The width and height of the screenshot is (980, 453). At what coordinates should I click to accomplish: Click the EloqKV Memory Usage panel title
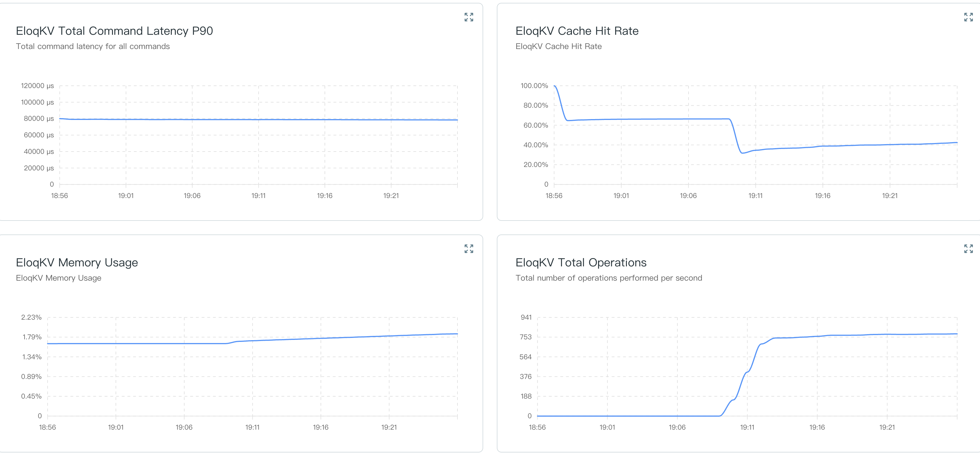pyautogui.click(x=76, y=262)
